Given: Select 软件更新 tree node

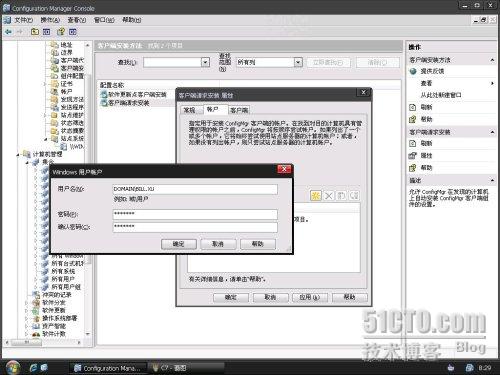Looking at the screenshot, I should (x=53, y=310).
